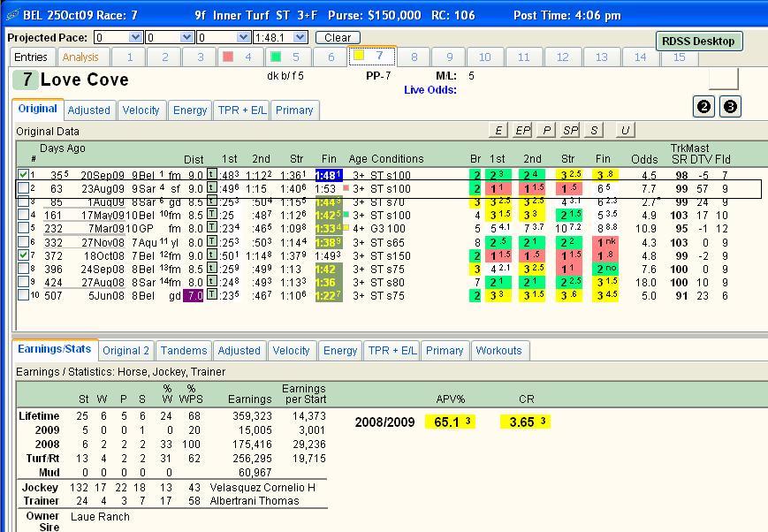Click the yellow APV% value 65.1

[450, 422]
